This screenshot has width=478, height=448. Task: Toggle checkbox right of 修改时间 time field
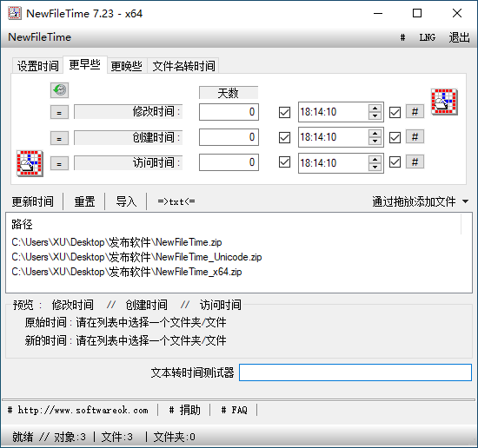pyautogui.click(x=395, y=112)
